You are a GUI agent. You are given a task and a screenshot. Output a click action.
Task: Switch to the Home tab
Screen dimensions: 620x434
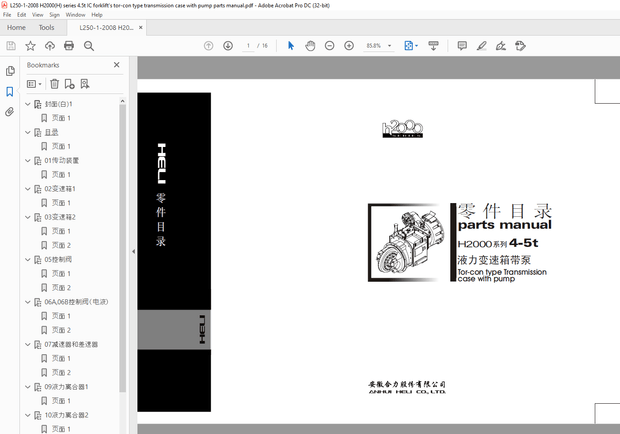16,28
